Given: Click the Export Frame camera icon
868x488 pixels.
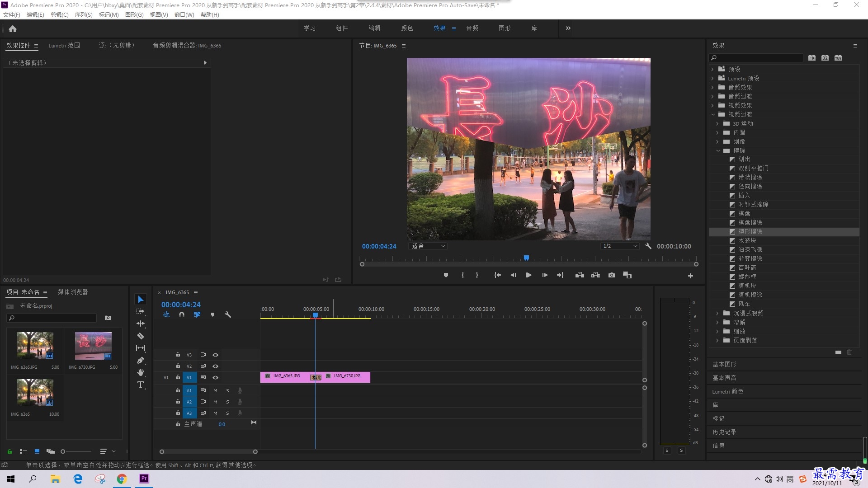Looking at the screenshot, I should coord(612,275).
